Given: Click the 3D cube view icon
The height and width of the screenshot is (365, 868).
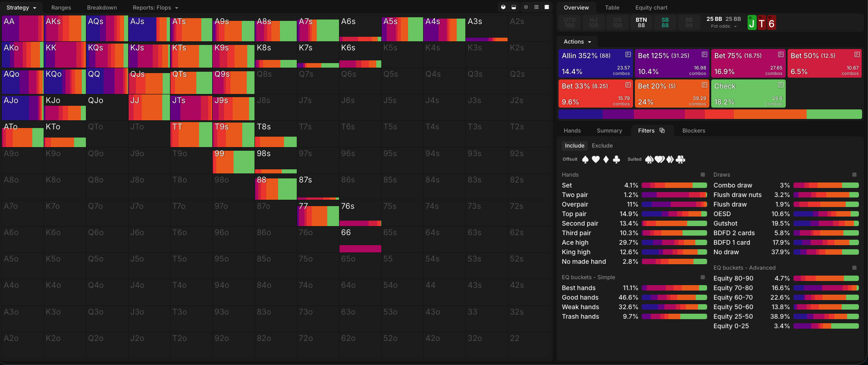Looking at the screenshot, I should 503,7.
